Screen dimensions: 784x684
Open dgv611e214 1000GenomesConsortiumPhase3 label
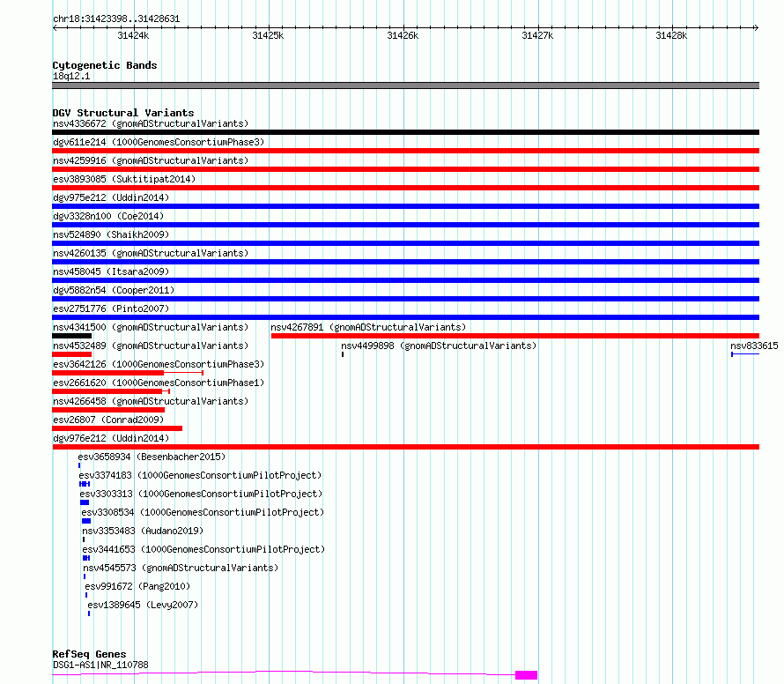[x=159, y=142]
